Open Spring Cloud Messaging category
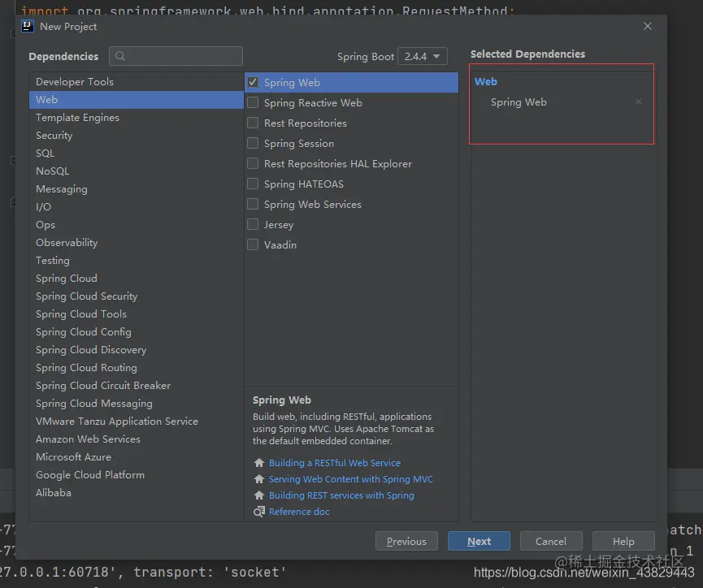Image resolution: width=703 pixels, height=588 pixels. point(137,404)
